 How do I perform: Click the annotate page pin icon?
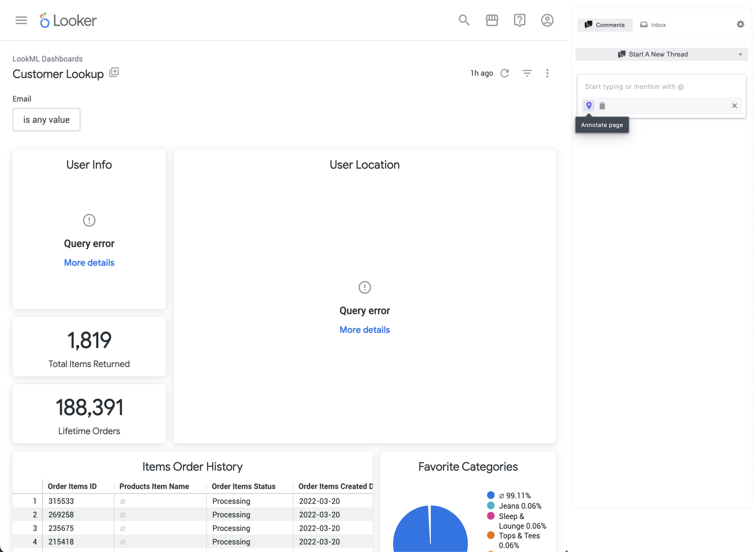[x=589, y=105]
